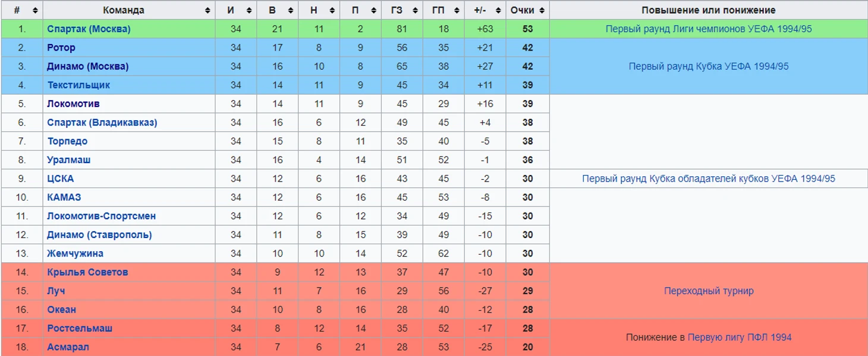Open the Переходный турнир link

(709, 291)
